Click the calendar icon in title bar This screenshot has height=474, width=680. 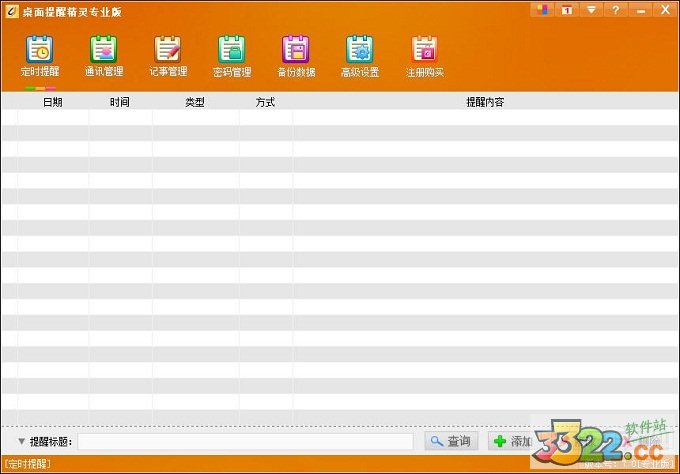tap(566, 10)
